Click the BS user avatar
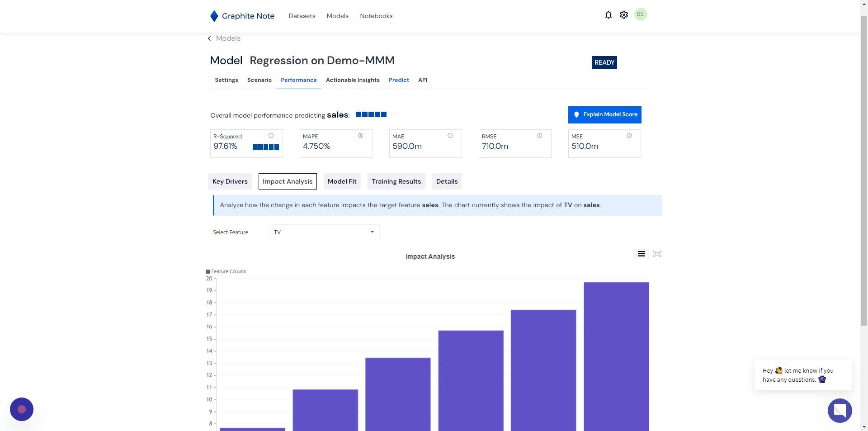 pos(640,14)
